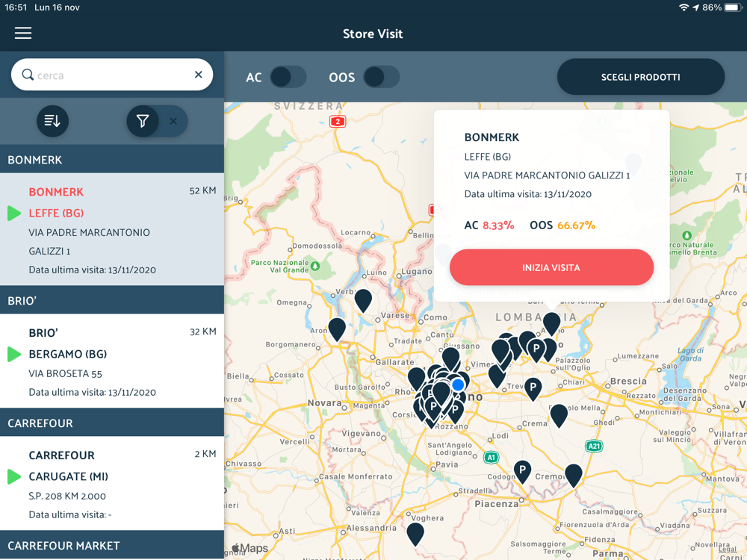
Task: Tap the map pin near Arona
Action: 337,329
